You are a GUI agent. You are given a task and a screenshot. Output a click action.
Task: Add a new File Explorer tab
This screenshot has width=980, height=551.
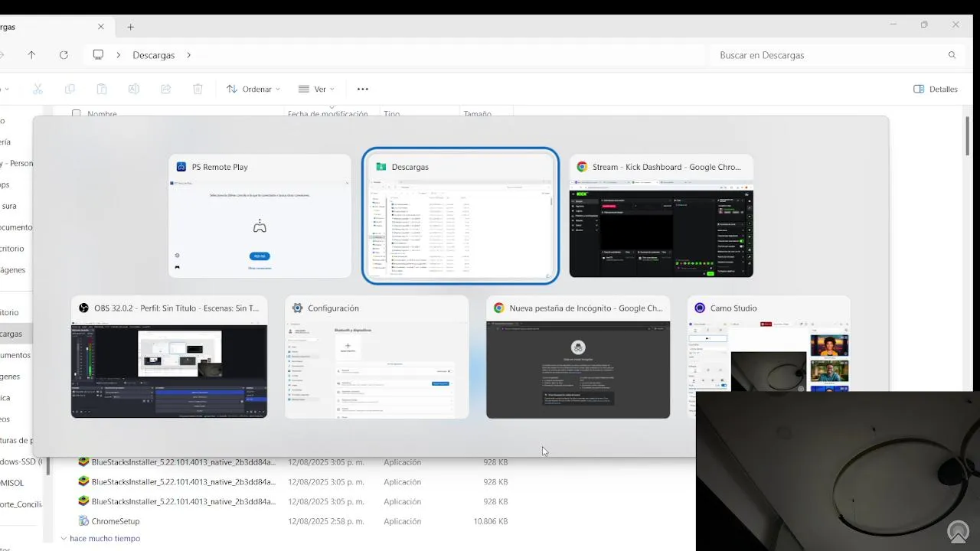pyautogui.click(x=131, y=27)
